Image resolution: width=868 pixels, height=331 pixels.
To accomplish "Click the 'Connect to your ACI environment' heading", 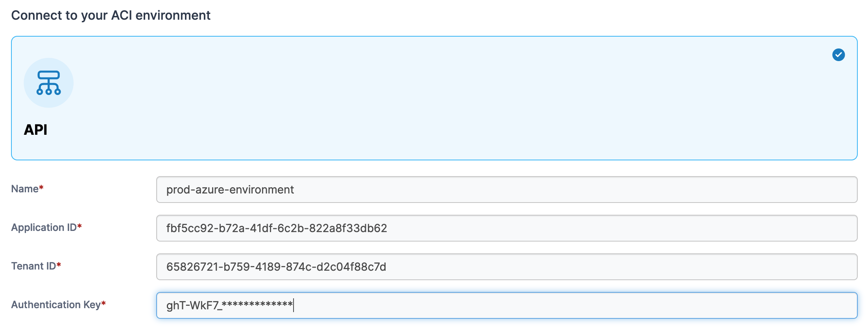I will pyautogui.click(x=111, y=15).
